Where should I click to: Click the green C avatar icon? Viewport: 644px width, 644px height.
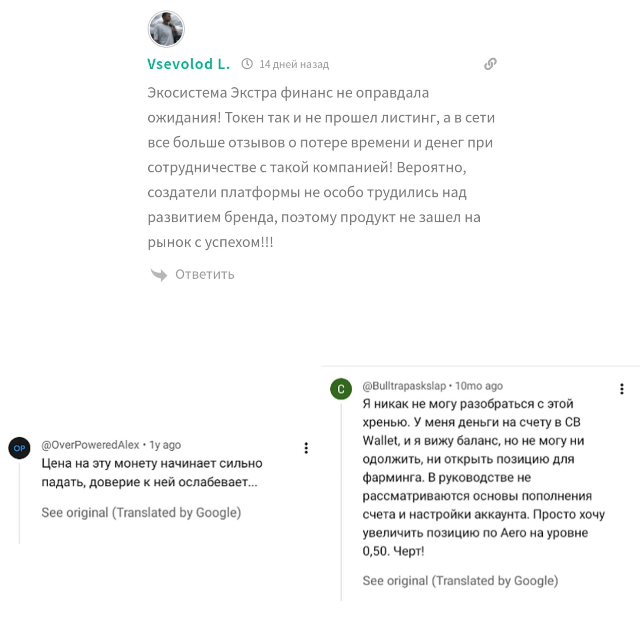click(341, 389)
